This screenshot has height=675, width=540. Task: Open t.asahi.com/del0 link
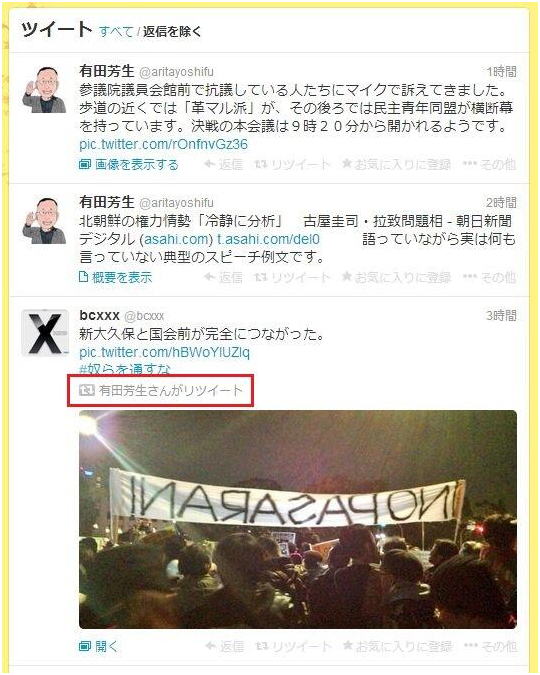coord(268,239)
